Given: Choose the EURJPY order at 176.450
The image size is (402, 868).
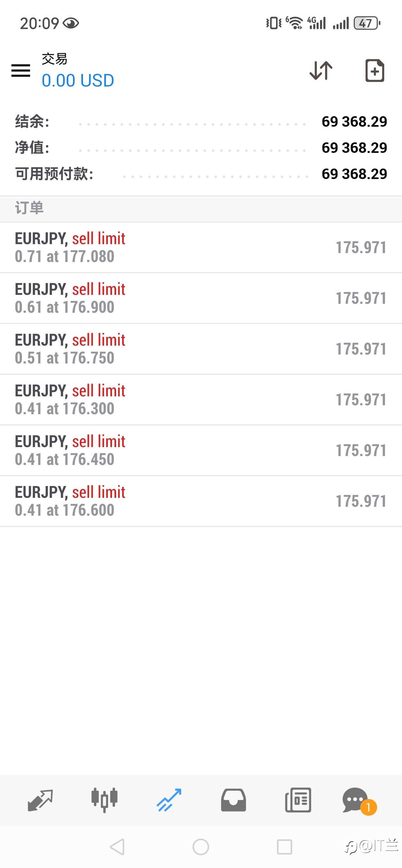Looking at the screenshot, I should [x=201, y=451].
